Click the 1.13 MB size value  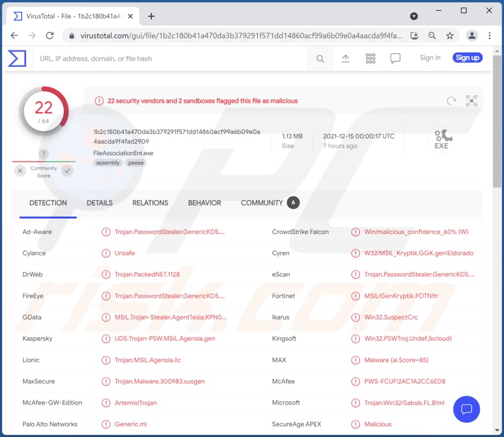pos(292,137)
